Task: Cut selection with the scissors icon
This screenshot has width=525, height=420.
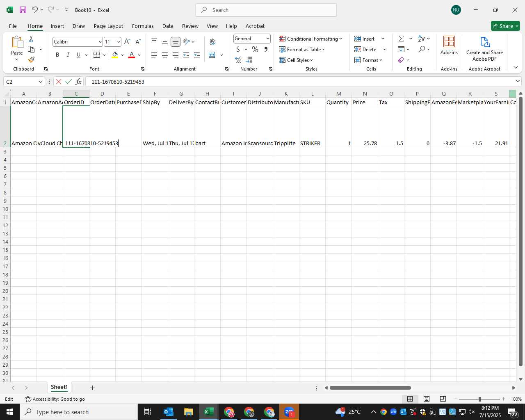Action: (x=31, y=39)
